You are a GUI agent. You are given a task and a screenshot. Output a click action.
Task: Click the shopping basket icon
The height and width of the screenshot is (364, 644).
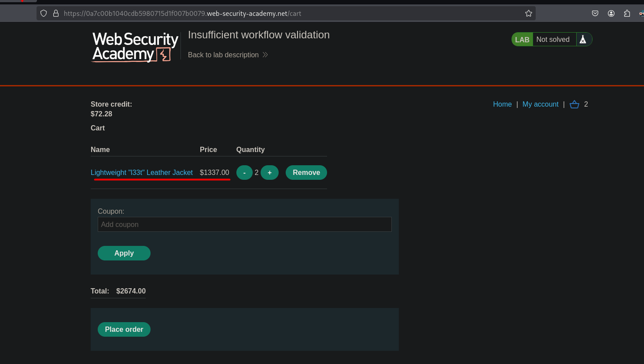point(574,104)
